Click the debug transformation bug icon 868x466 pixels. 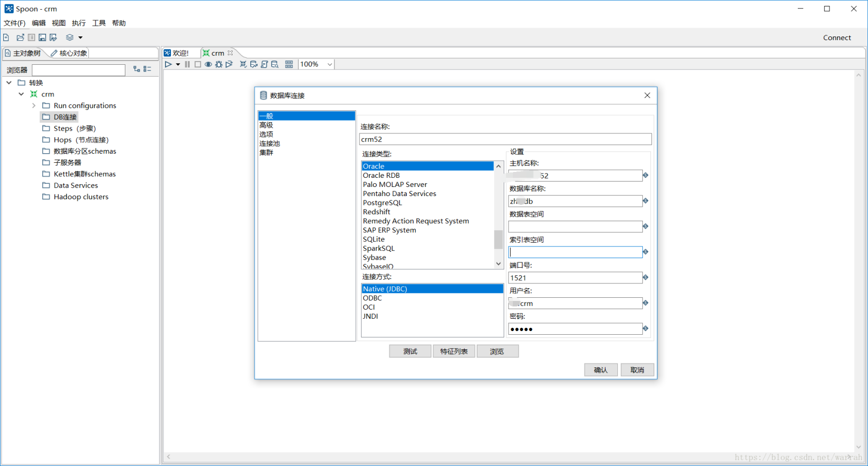[x=219, y=64]
